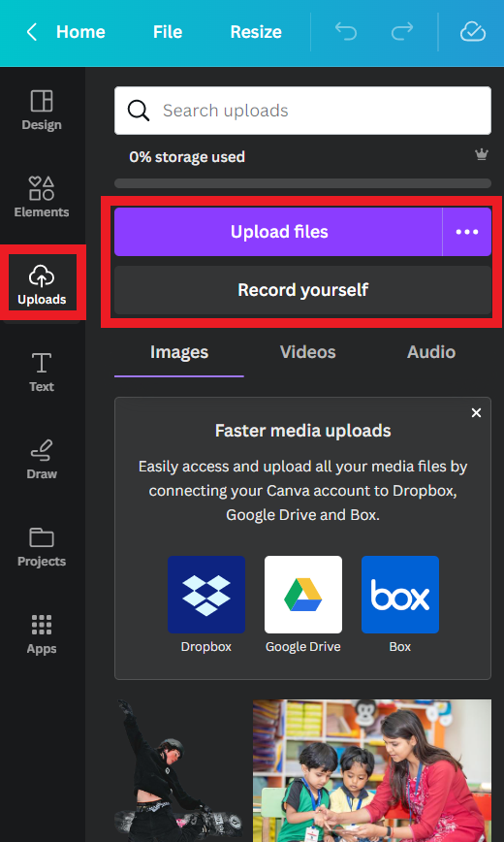504x842 pixels.
Task: Select the Draw tool
Action: coord(42,460)
